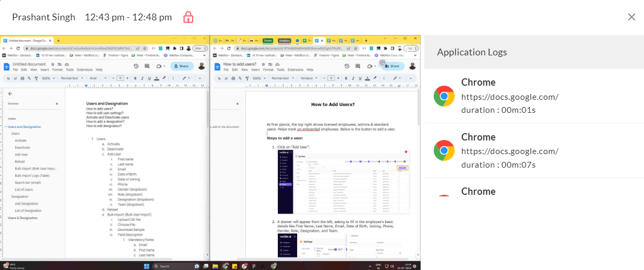Close outline with back arrow in Untitled document
Viewport: 644px width, 270px height.
pyautogui.click(x=10, y=93)
